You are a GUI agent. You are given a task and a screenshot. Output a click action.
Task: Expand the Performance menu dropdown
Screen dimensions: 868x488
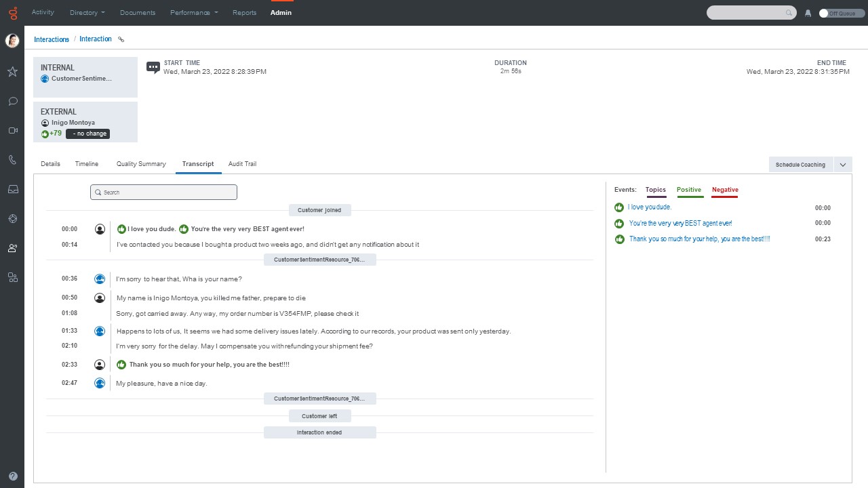coord(194,13)
